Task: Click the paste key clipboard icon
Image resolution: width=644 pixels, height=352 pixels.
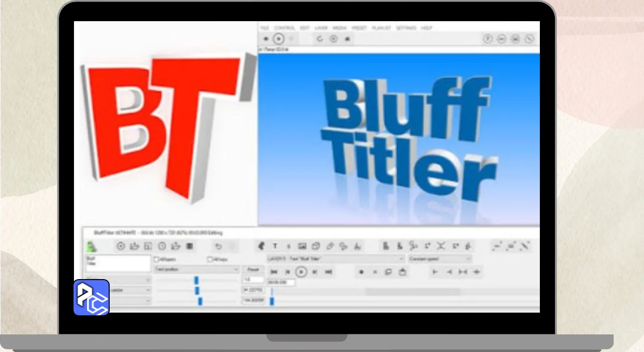Action: 403,272
